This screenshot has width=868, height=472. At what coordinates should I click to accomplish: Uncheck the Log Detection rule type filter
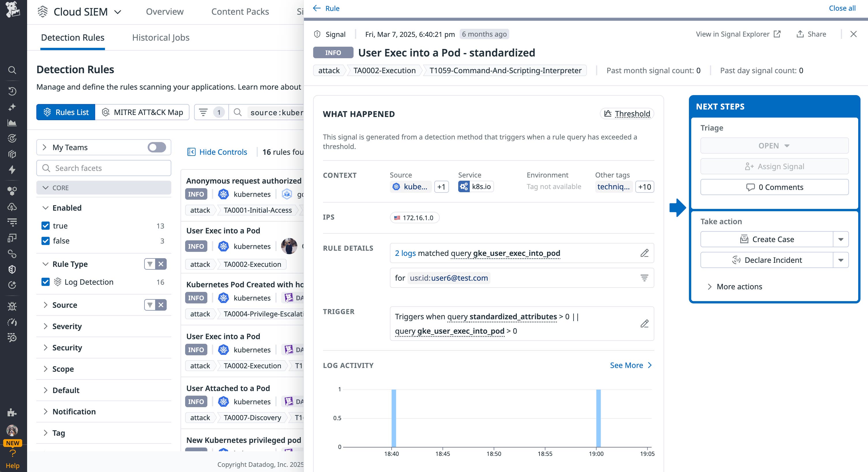(46, 282)
